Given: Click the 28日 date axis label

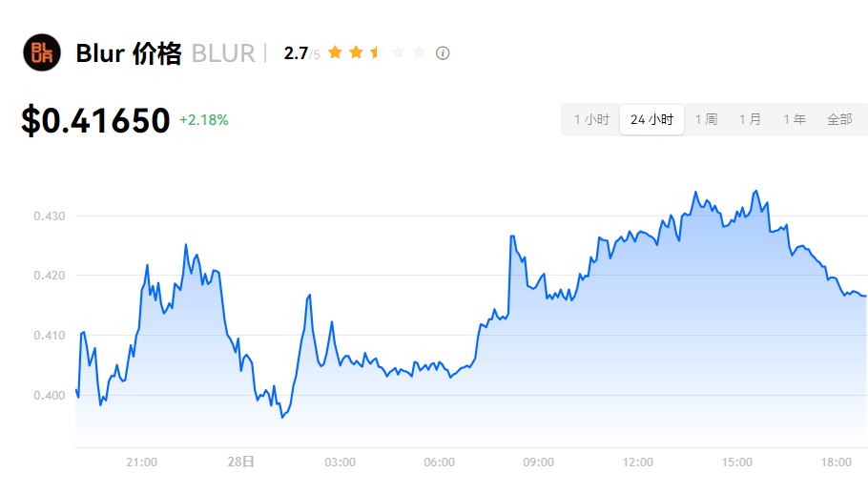Looking at the screenshot, I should [x=241, y=462].
